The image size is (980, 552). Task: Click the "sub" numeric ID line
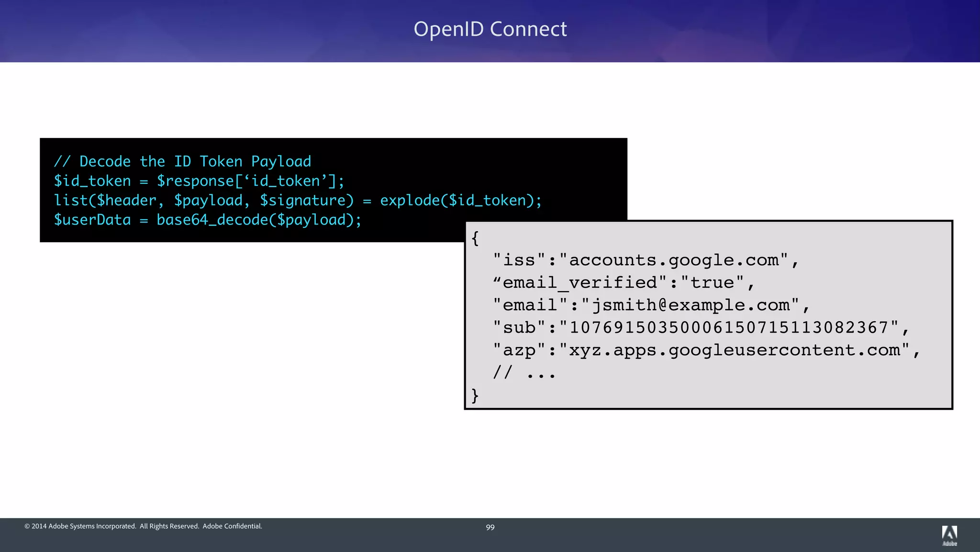click(x=701, y=328)
